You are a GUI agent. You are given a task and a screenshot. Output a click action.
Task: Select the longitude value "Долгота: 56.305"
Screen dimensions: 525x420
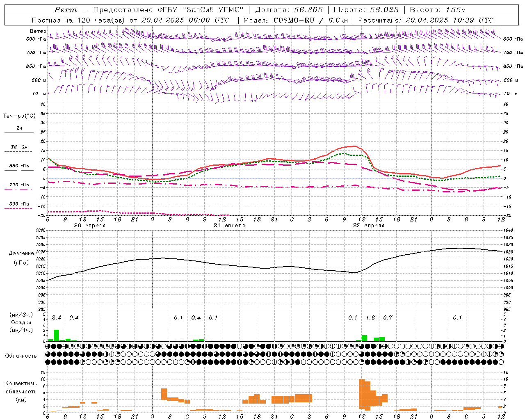coord(289,10)
